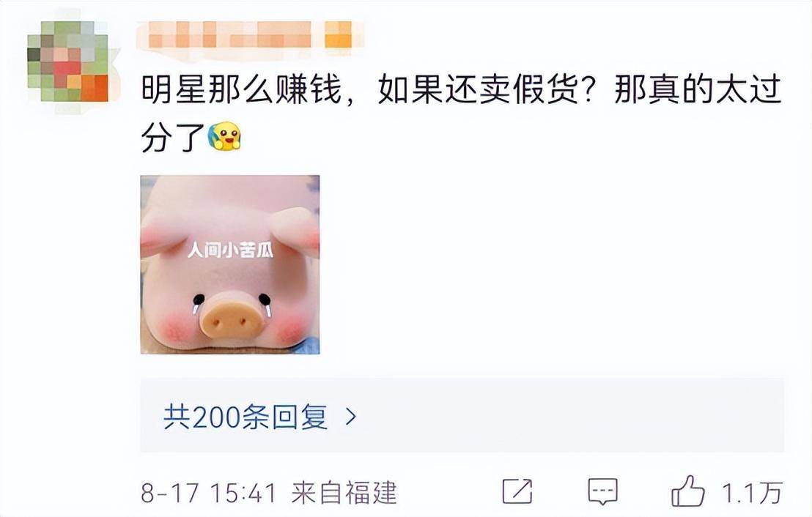Open the 共200条回复 replies link
The height and width of the screenshot is (517, 812).
[x=246, y=416]
